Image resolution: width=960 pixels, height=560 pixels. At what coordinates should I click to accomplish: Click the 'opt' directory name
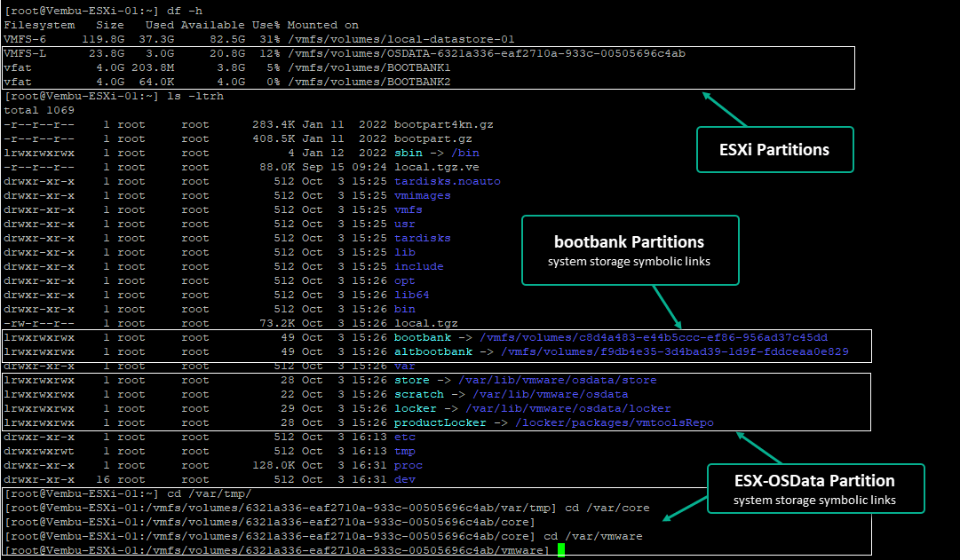click(x=405, y=280)
